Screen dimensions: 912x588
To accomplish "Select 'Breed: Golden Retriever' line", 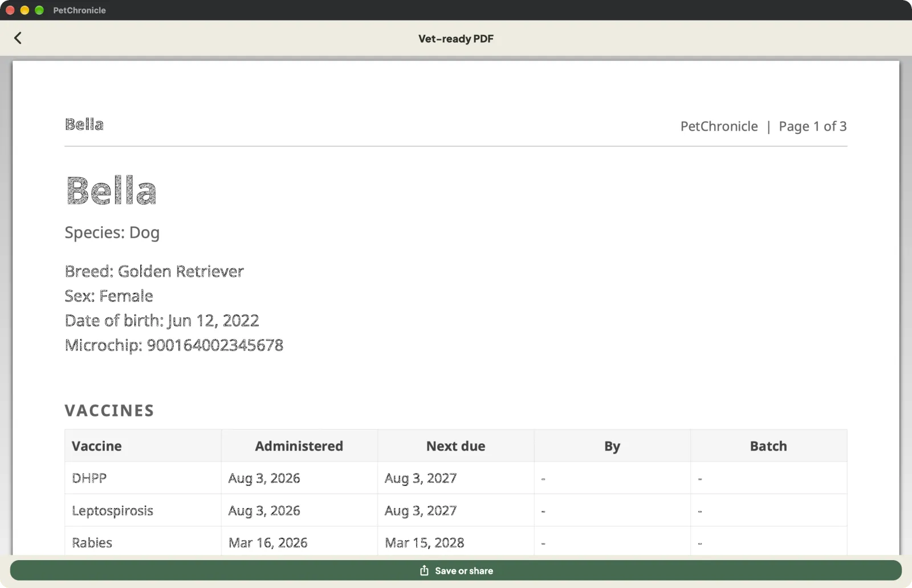I will point(154,271).
